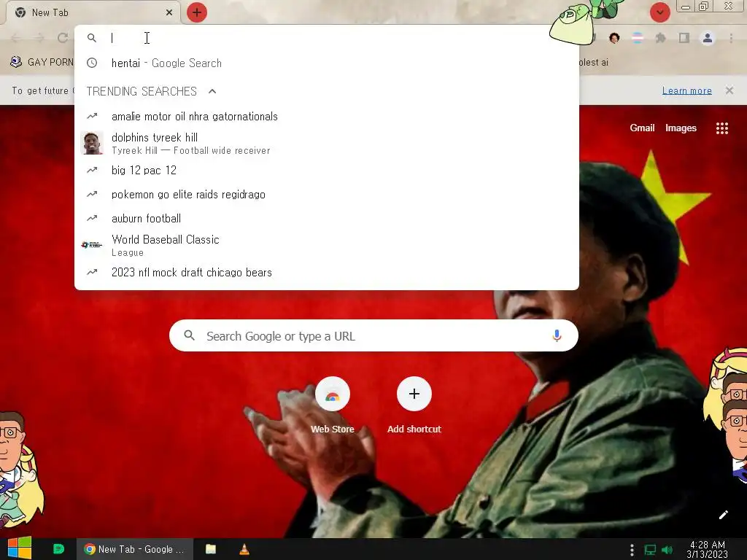This screenshot has height=560, width=747.
Task: Open the GAY PORN bookmark
Action: pos(42,62)
